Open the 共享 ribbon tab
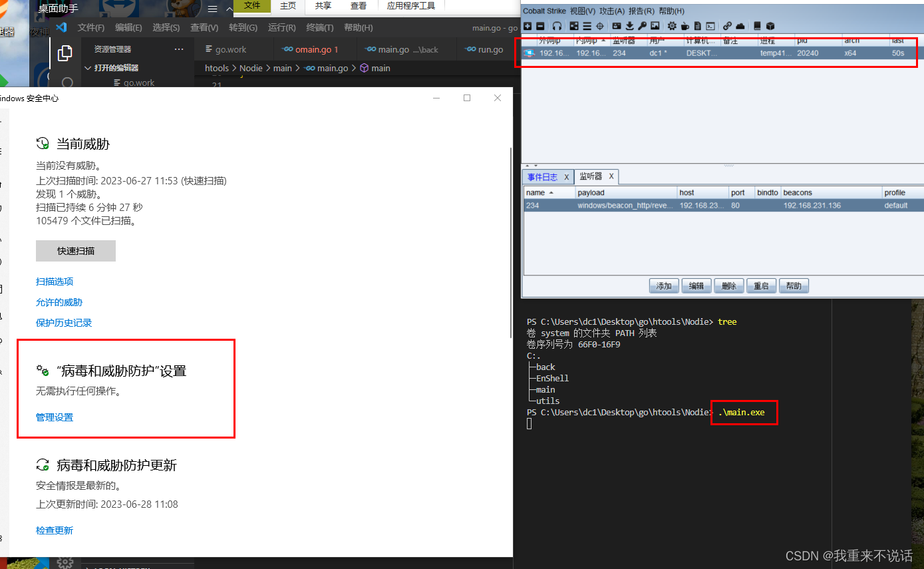The height and width of the screenshot is (569, 924). tap(323, 5)
